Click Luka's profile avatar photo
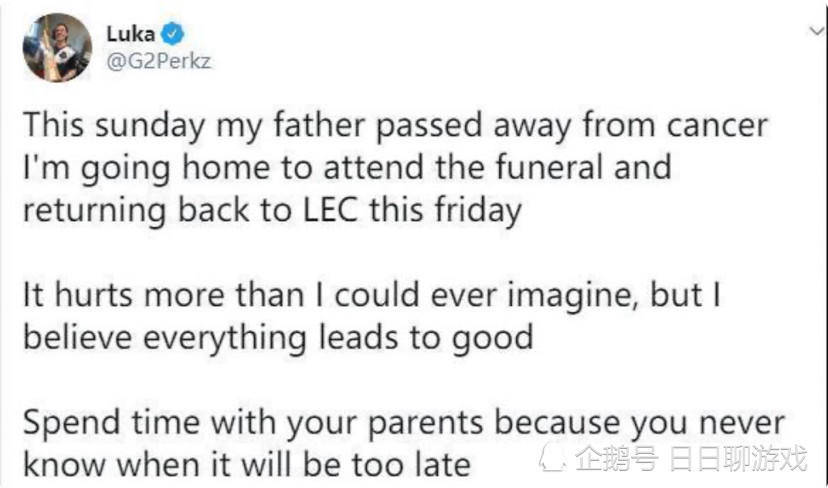Screen dimensions: 828x488 57,47
